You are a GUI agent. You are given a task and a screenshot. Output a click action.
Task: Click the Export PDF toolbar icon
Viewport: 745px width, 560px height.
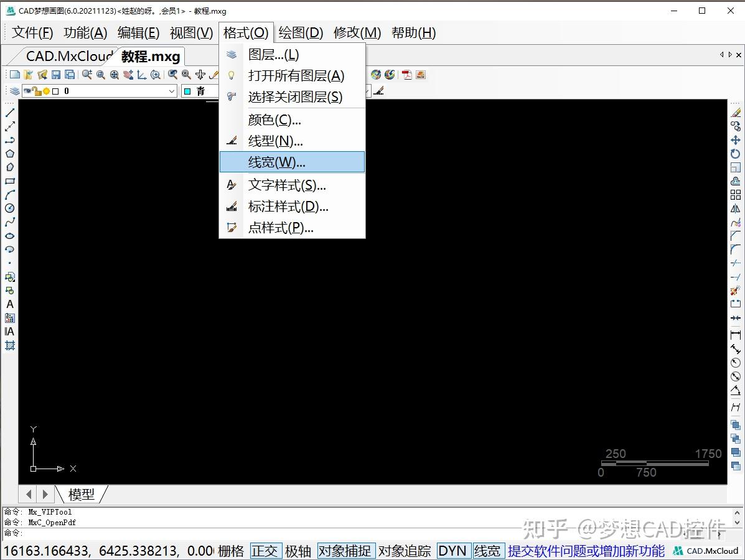pos(406,75)
